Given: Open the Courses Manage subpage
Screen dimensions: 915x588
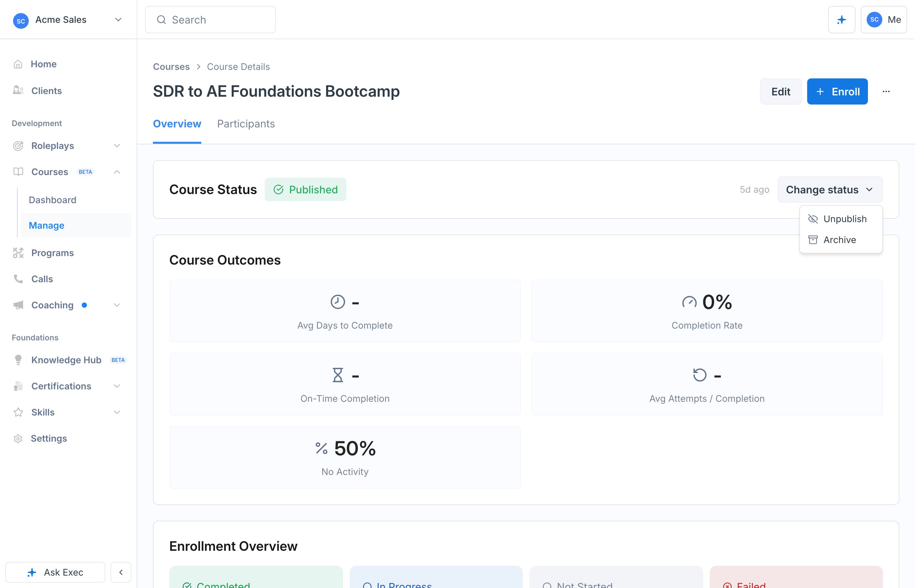Looking at the screenshot, I should coord(76,225).
